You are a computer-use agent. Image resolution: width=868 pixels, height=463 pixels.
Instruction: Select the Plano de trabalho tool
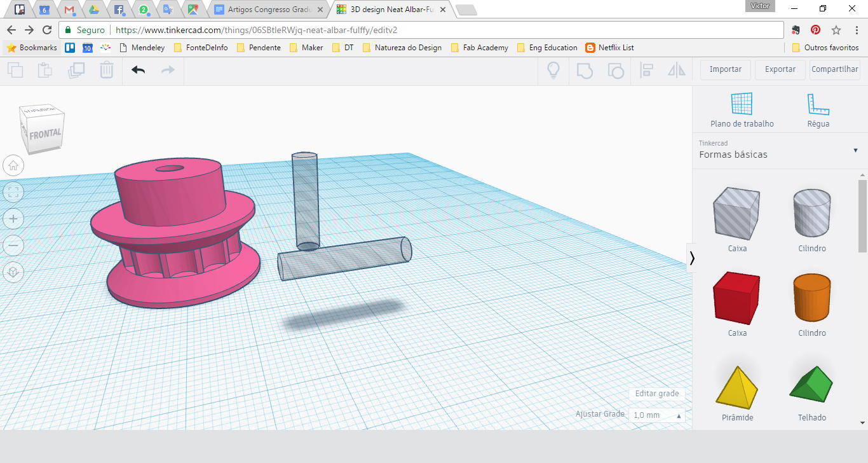[742, 110]
